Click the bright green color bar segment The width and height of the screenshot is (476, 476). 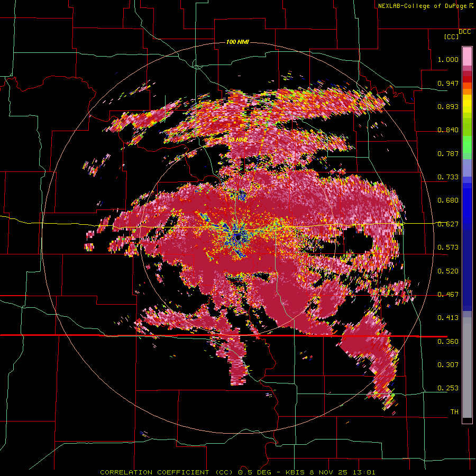point(467,144)
